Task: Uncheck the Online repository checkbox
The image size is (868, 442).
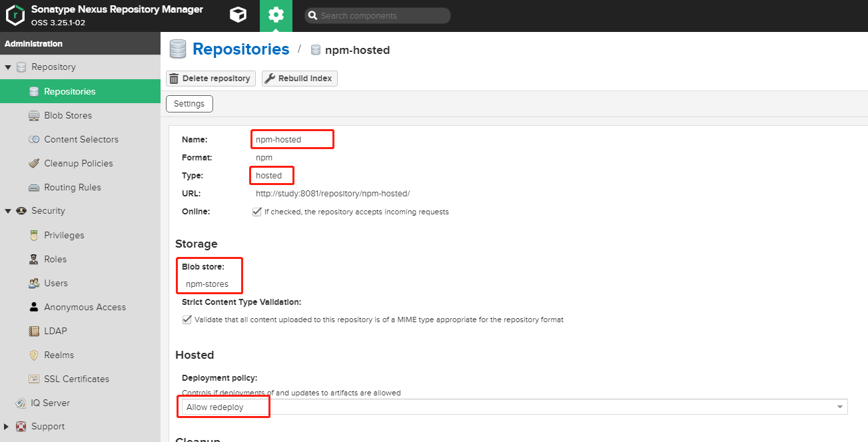Action: pyautogui.click(x=257, y=211)
